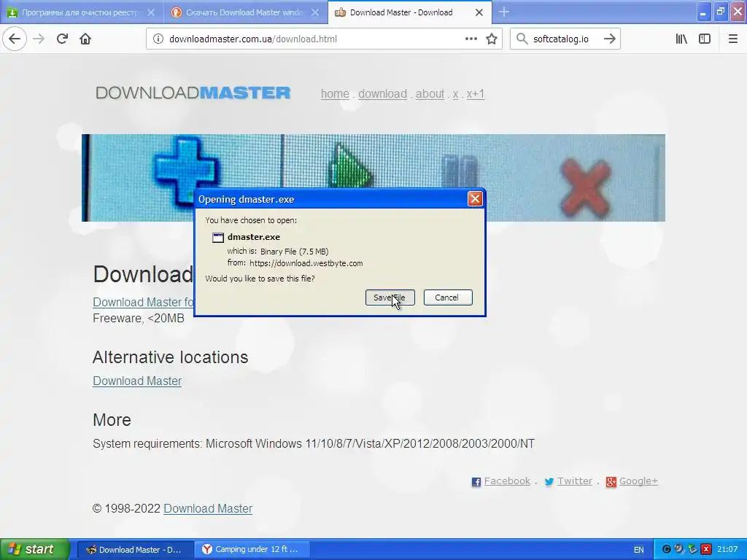The height and width of the screenshot is (560, 747).
Task: Close the Download Master - Download tab
Action: [479, 12]
